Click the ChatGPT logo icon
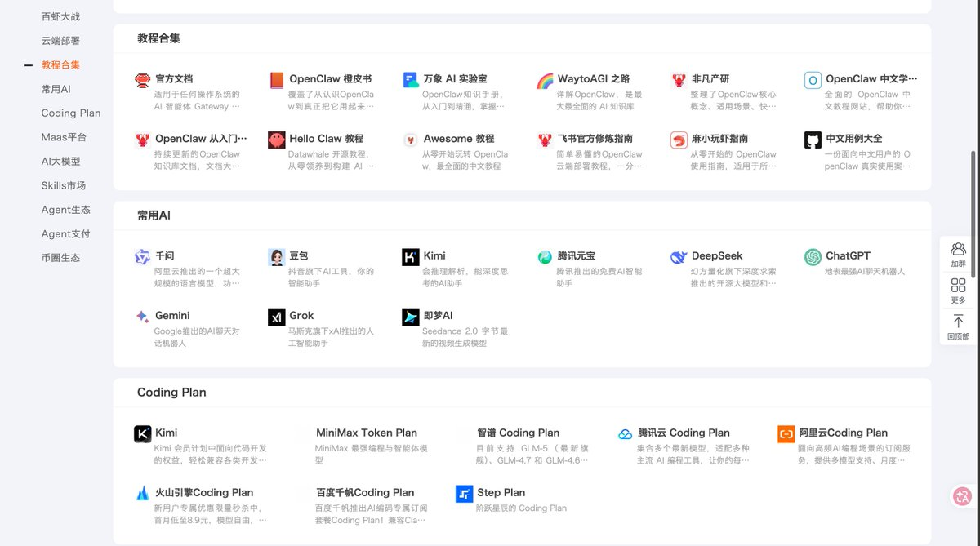Screen dimensions: 980x546 click(813, 257)
